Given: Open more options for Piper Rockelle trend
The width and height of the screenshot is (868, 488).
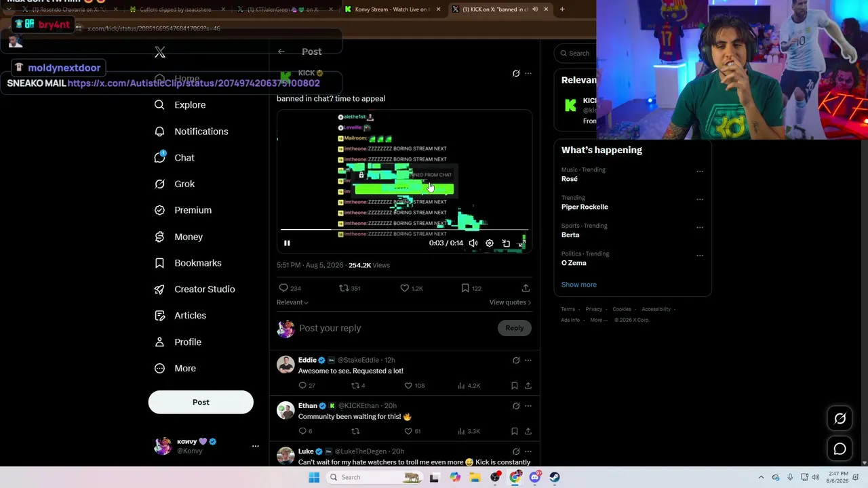Looking at the screenshot, I should [700, 199].
